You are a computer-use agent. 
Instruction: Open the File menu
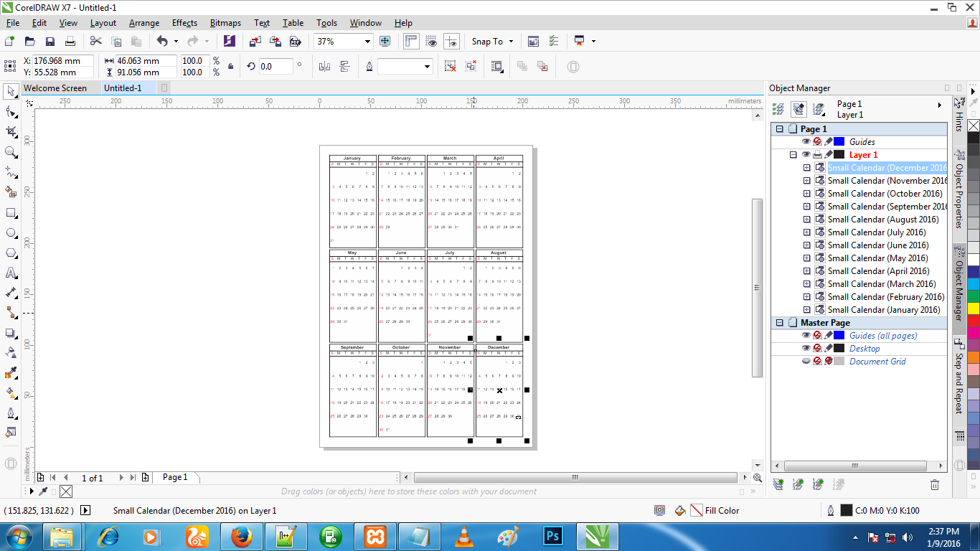click(12, 23)
